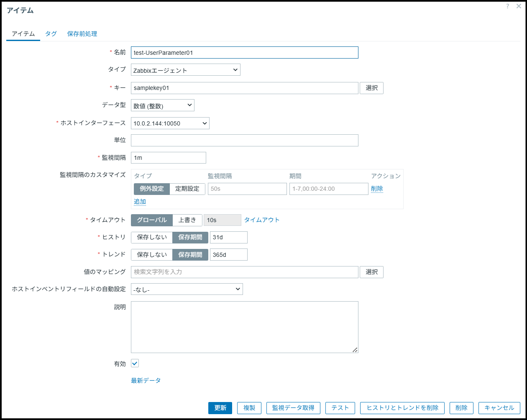
Task: Open the タイプ dropdown showing Zabbixエージェント
Action: 185,70
